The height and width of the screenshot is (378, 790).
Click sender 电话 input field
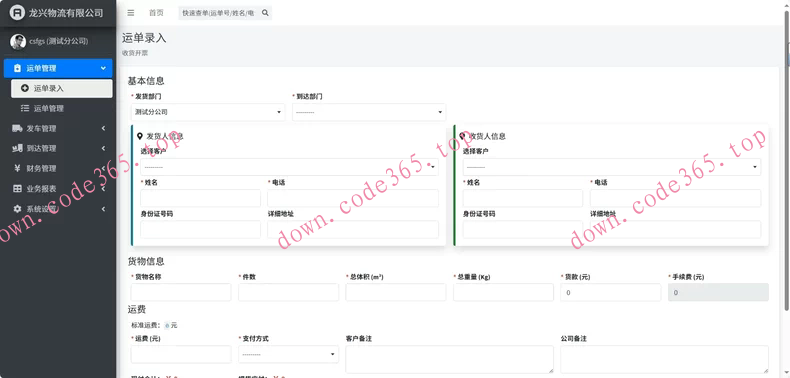(353, 198)
